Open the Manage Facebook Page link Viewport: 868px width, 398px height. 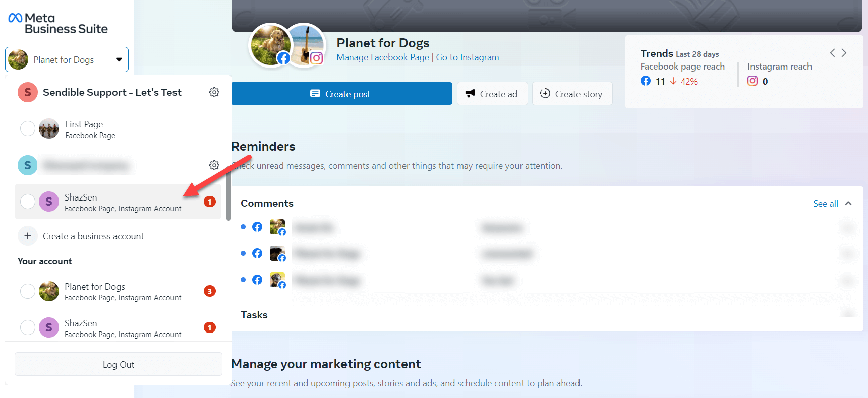[x=383, y=57]
